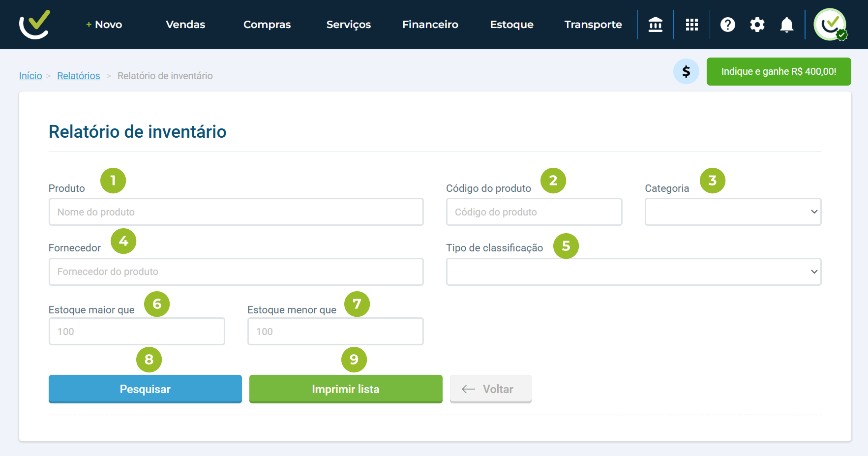Image resolution: width=868 pixels, height=456 pixels.
Task: Show notifications bell icon
Action: (x=787, y=25)
